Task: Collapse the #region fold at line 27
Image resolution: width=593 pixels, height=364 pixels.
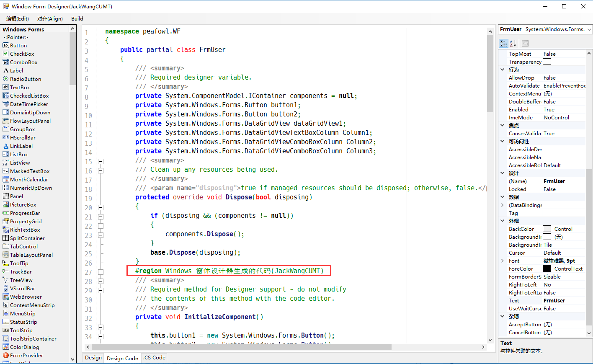Action: click(101, 272)
